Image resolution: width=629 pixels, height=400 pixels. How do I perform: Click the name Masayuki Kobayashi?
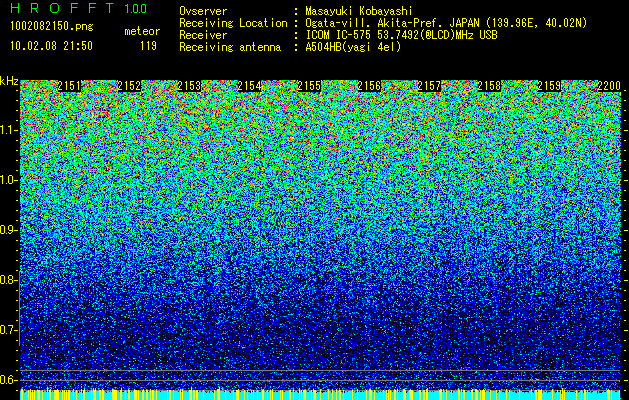[x=359, y=11]
